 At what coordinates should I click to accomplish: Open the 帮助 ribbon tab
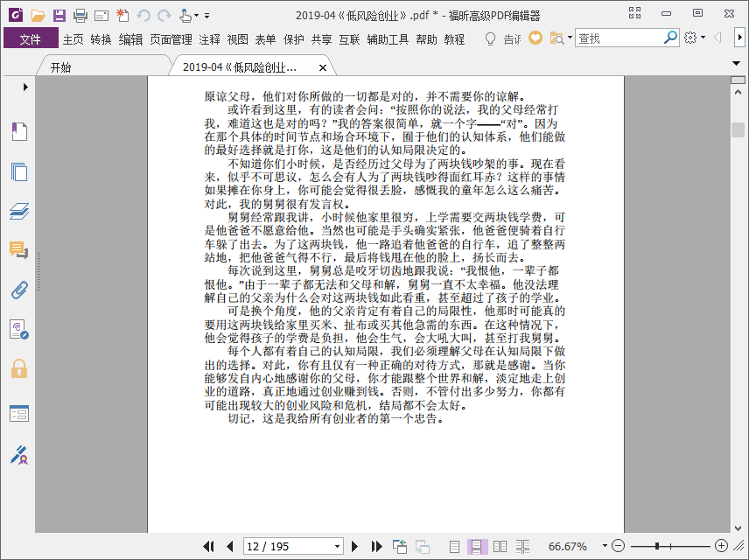point(426,39)
